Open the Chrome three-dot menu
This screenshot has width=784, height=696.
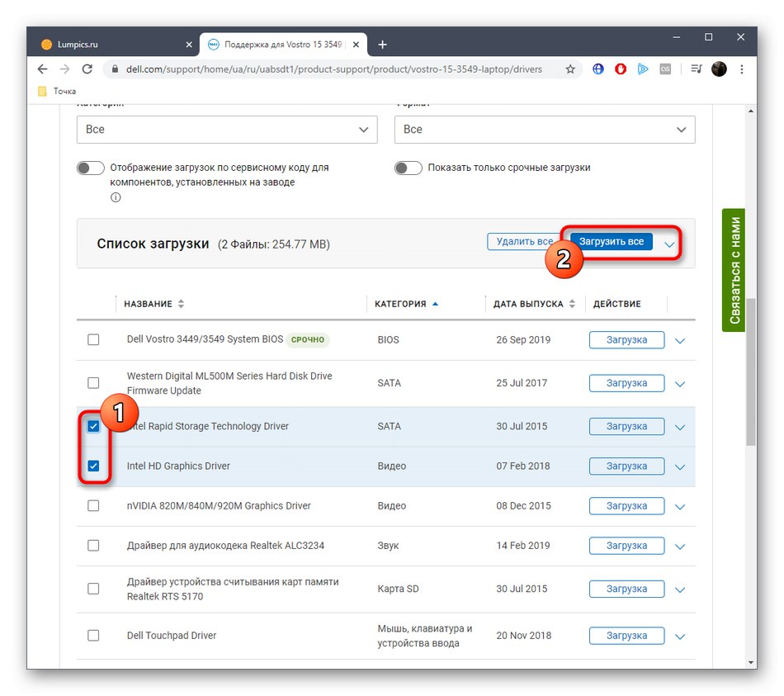(x=742, y=69)
